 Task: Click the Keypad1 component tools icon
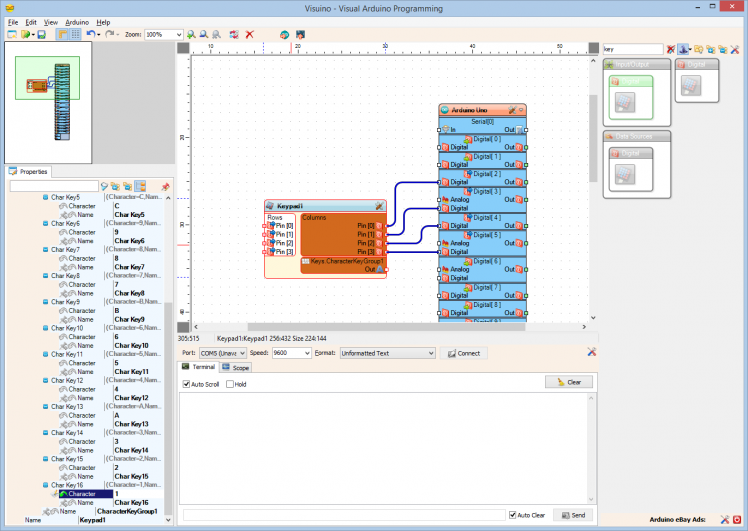[x=379, y=205]
